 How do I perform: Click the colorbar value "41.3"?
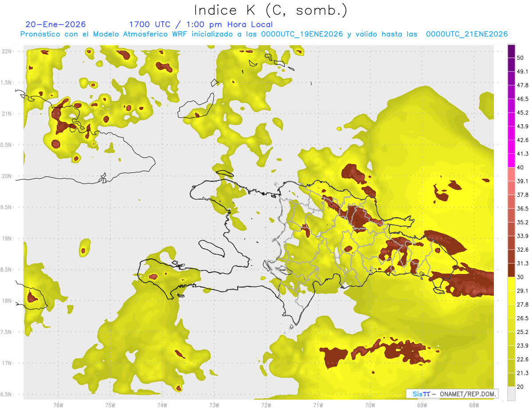pos(523,154)
